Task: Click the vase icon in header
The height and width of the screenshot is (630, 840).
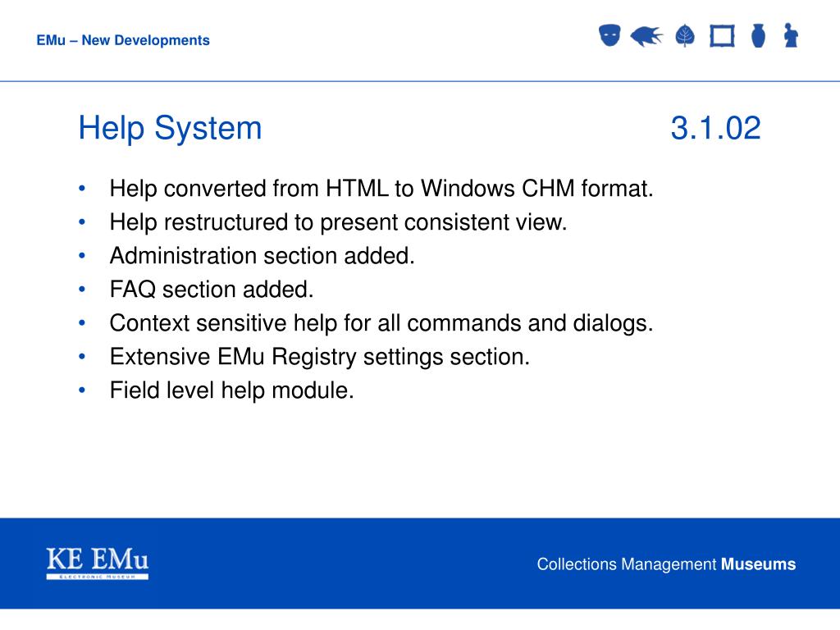Action: click(758, 36)
